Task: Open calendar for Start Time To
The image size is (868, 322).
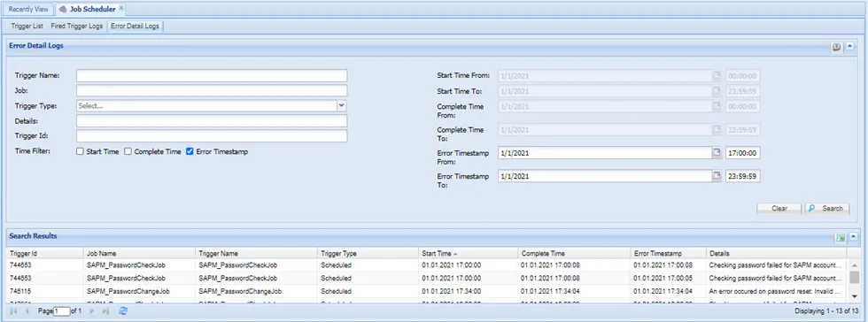Action: point(717,91)
